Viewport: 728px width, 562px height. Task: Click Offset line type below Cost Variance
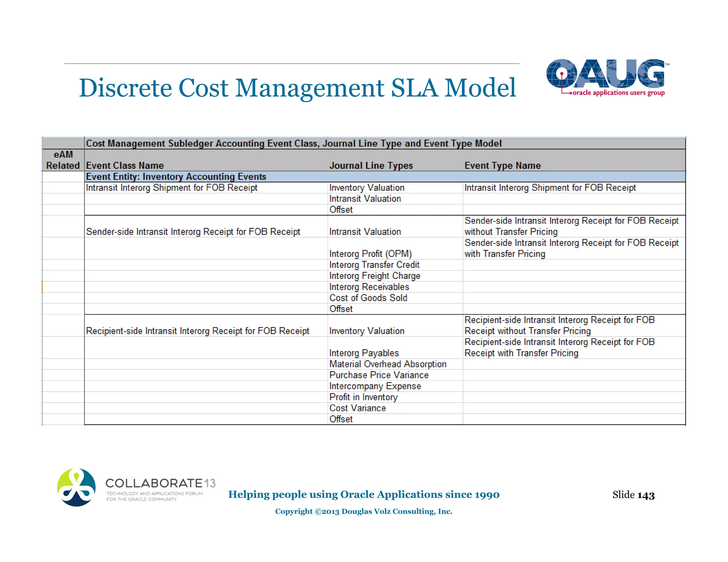click(x=341, y=419)
